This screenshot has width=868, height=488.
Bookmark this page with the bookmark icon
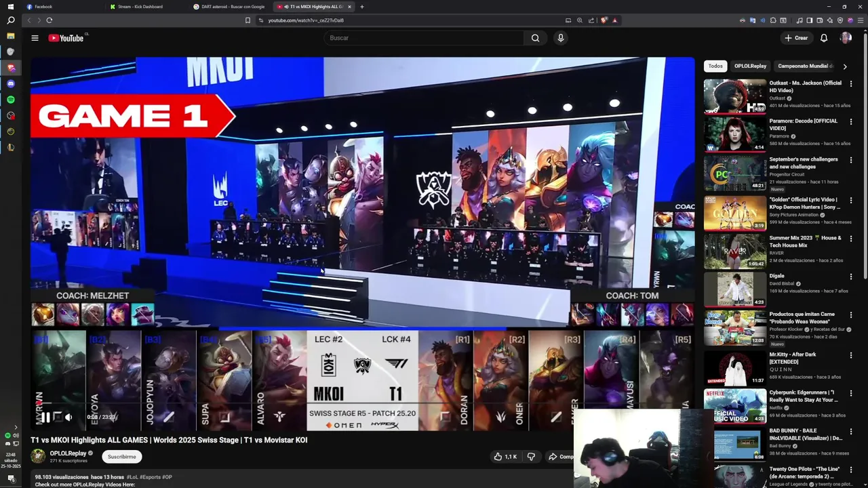point(248,20)
